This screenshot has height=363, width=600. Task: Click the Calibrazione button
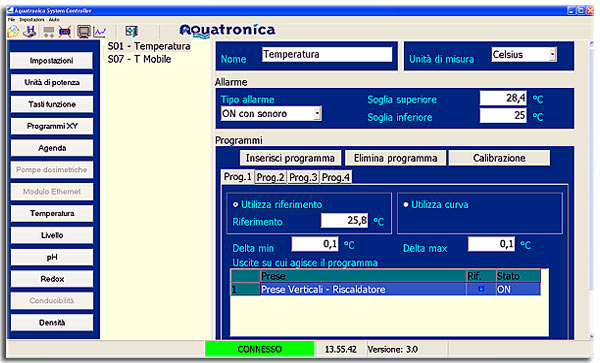tap(499, 158)
